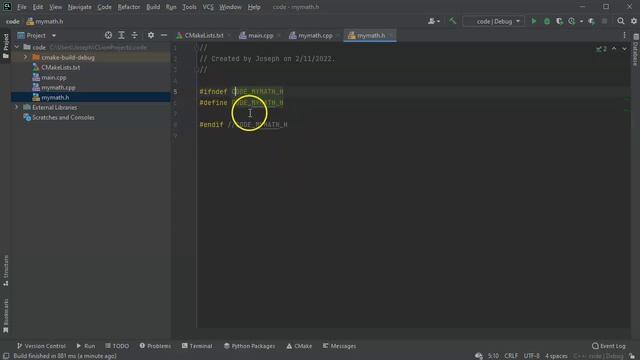Open Search Everywhere magnifier
This screenshot has width=640, height=360.
(621, 21)
